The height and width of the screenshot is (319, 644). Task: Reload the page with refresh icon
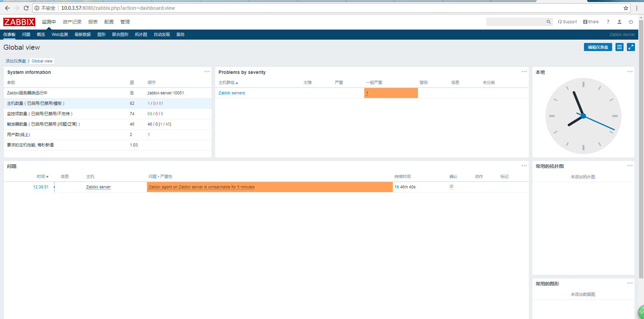[26, 8]
